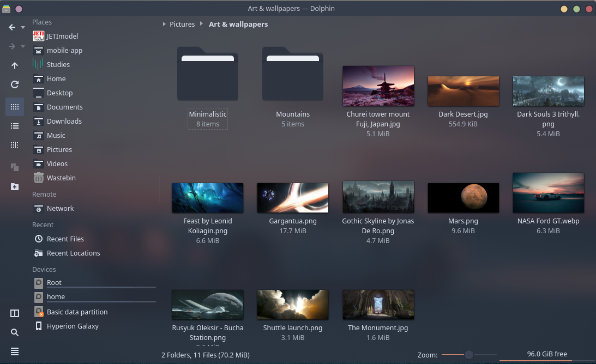Switch to Icons view mode
This screenshot has width=596, height=364.
point(14,107)
